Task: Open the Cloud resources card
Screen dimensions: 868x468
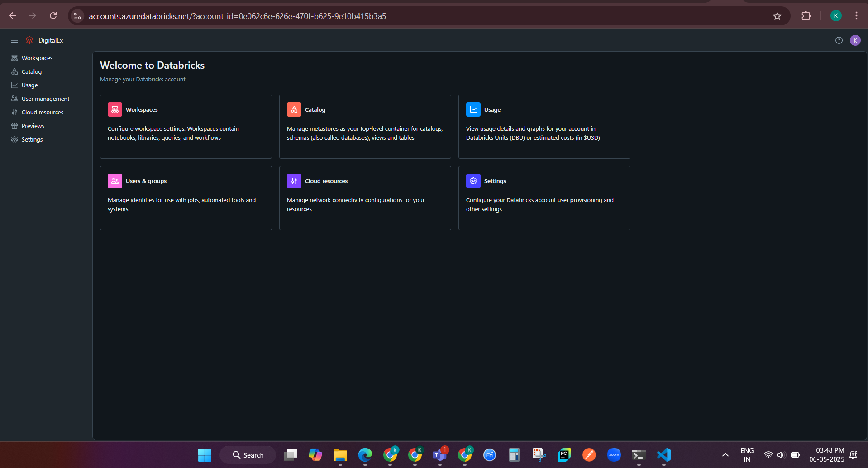Action: (x=365, y=198)
